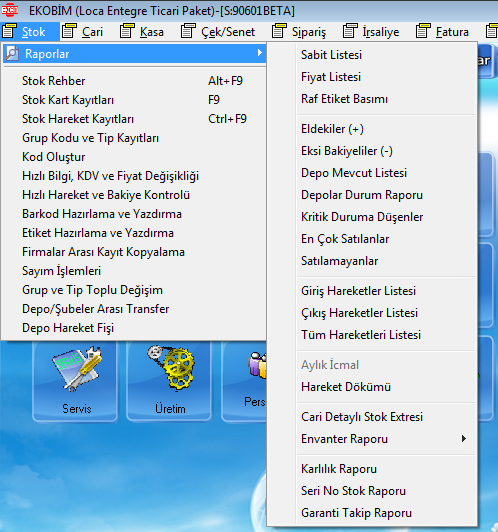
Task: Open the Kasa menu
Action: [x=152, y=32]
